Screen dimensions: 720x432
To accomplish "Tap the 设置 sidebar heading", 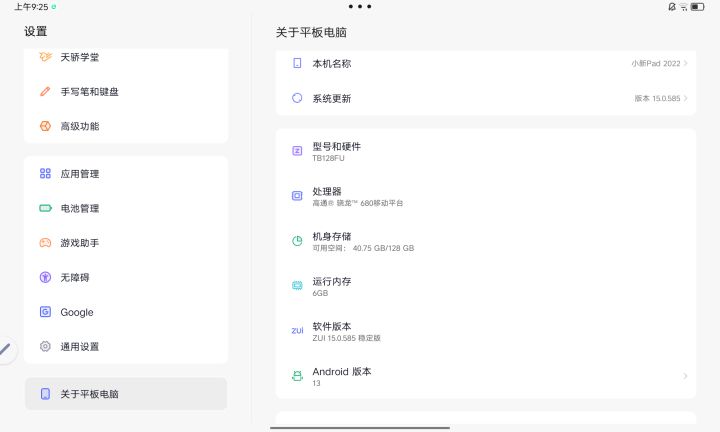I will point(36,31).
